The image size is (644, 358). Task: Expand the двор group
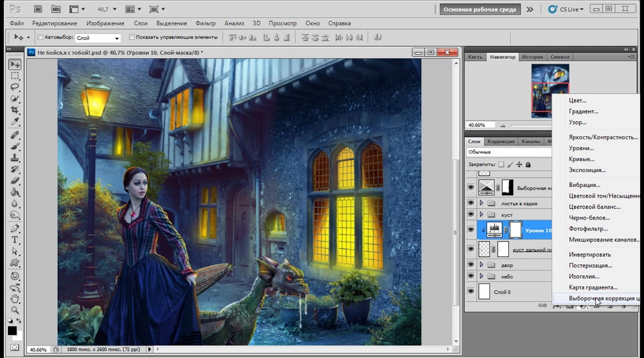pos(481,265)
